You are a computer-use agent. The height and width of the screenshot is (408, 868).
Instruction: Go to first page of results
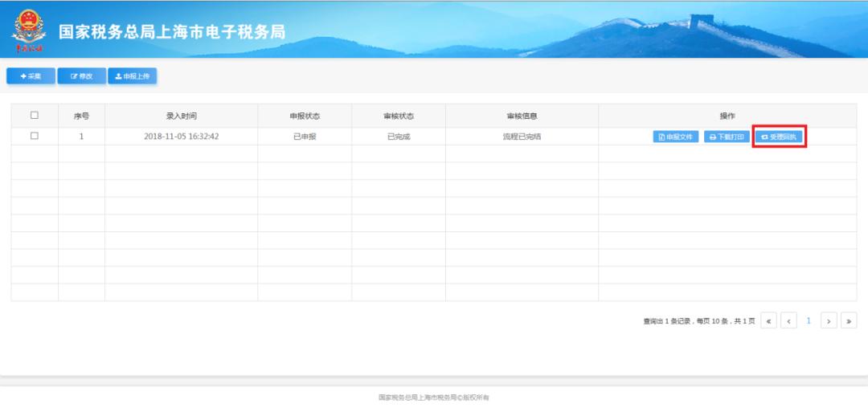tap(768, 320)
